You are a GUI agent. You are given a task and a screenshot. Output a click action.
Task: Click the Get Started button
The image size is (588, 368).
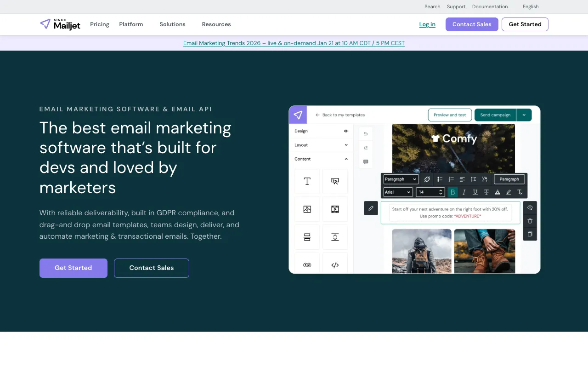point(525,24)
